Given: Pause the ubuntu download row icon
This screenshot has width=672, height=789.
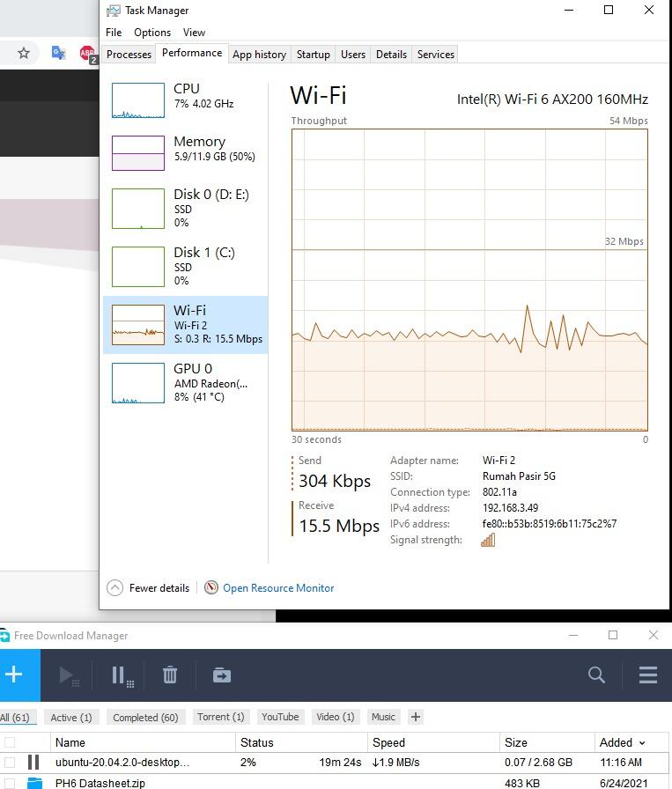Looking at the screenshot, I should (33, 762).
